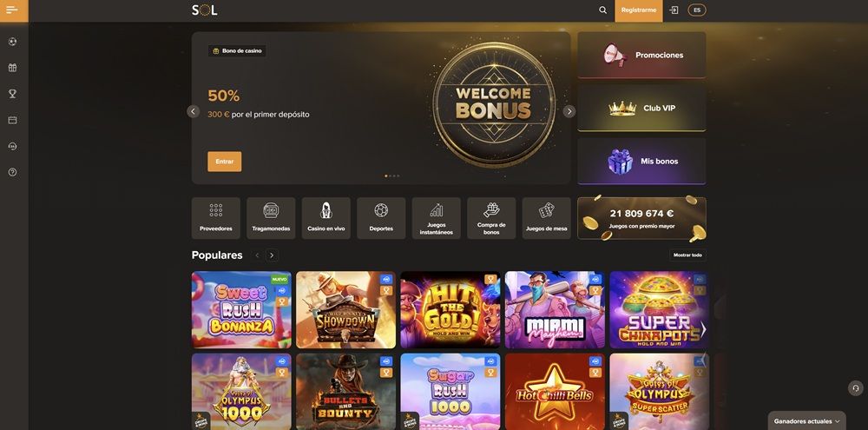Image resolution: width=868 pixels, height=430 pixels.
Task: Open the Club VIP card
Action: (x=641, y=108)
